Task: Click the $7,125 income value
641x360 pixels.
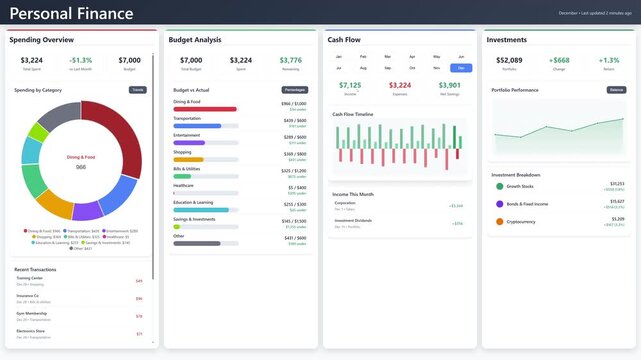Action: (x=350, y=85)
